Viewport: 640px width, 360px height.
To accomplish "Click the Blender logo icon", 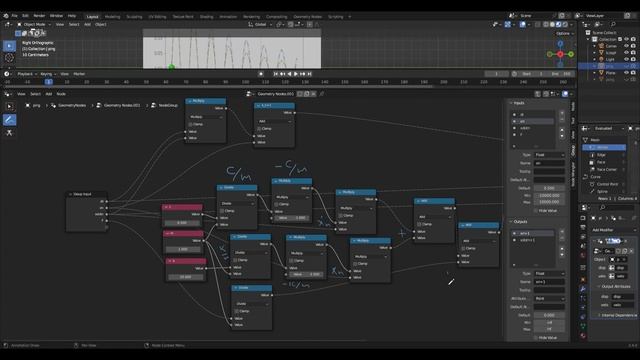I will pyautogui.click(x=6, y=16).
